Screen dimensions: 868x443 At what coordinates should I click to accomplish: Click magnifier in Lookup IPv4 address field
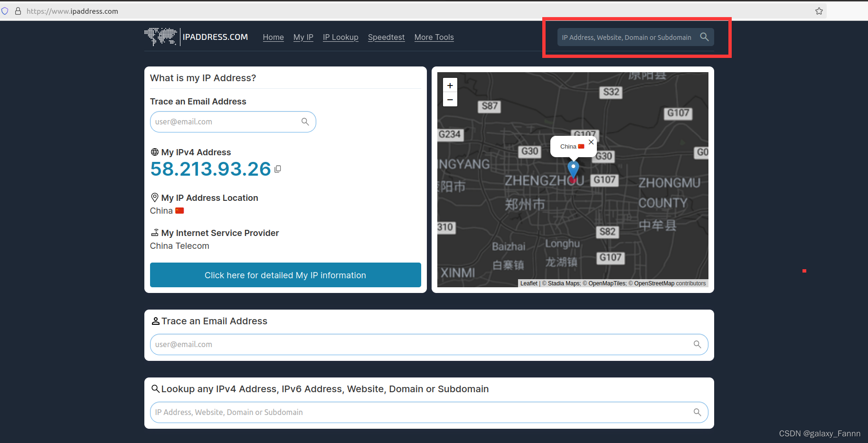[x=697, y=413]
